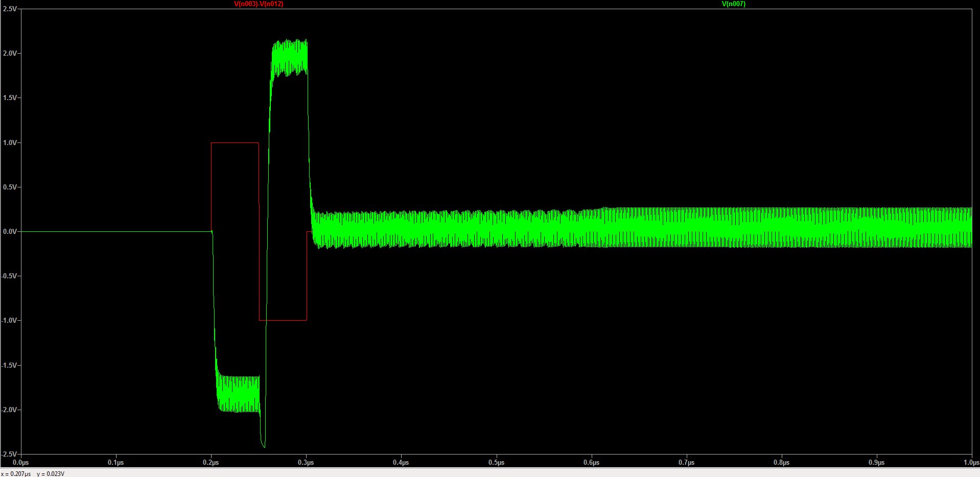Click the 0.9µs time axis label

876,463
